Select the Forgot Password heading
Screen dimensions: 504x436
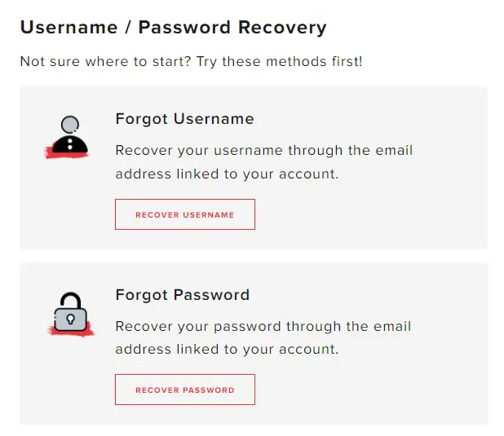[183, 295]
